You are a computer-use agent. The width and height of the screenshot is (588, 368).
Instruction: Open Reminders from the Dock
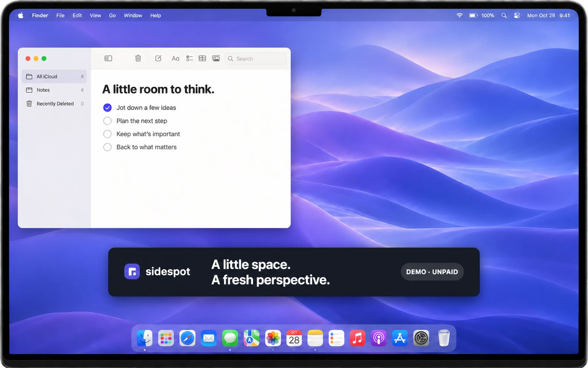click(337, 338)
